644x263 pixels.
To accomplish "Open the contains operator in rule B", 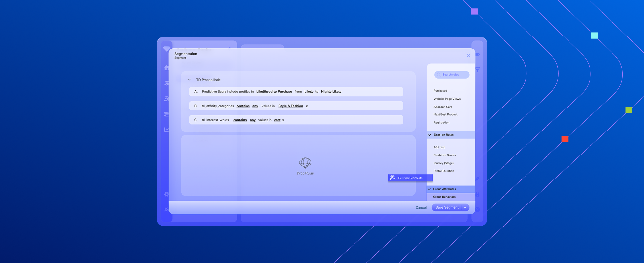I will [243, 106].
